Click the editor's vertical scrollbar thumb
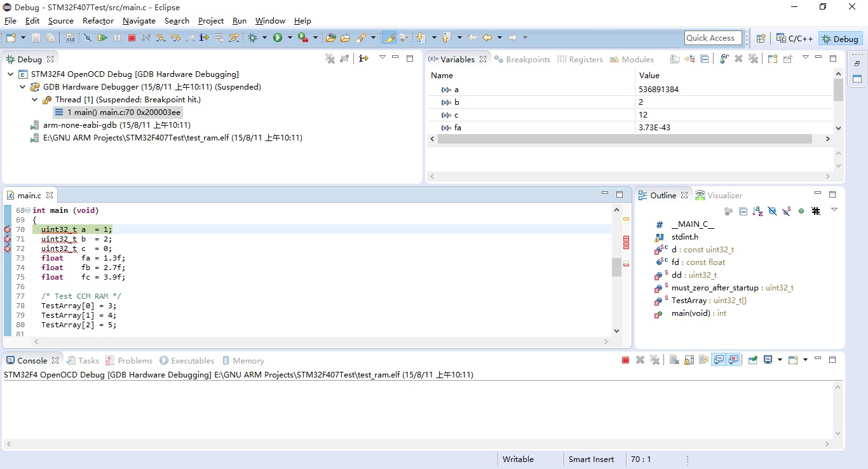This screenshot has height=469, width=868. click(616, 267)
